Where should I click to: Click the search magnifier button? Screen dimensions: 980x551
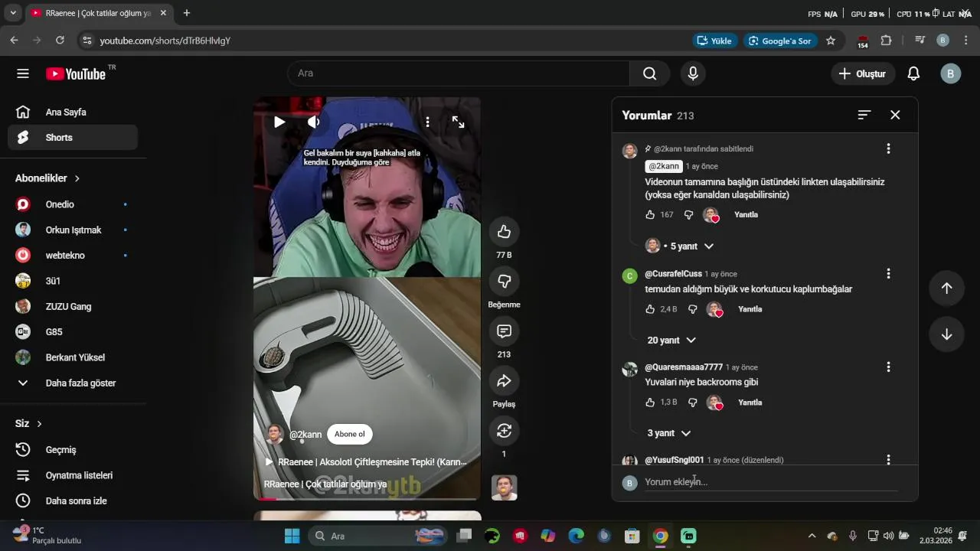point(650,73)
